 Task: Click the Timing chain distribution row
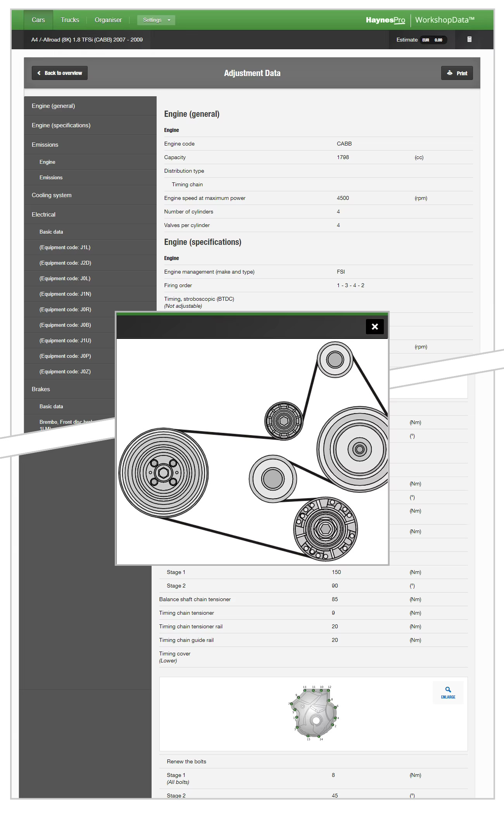(318, 184)
